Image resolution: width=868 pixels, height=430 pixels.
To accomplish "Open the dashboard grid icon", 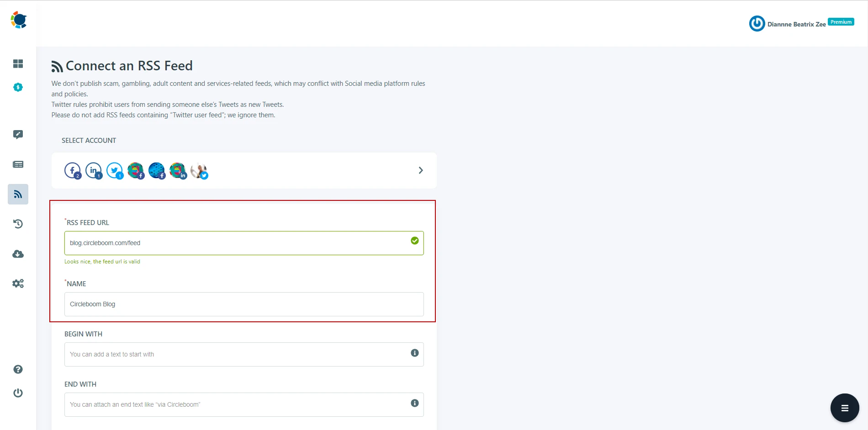I will (x=18, y=64).
